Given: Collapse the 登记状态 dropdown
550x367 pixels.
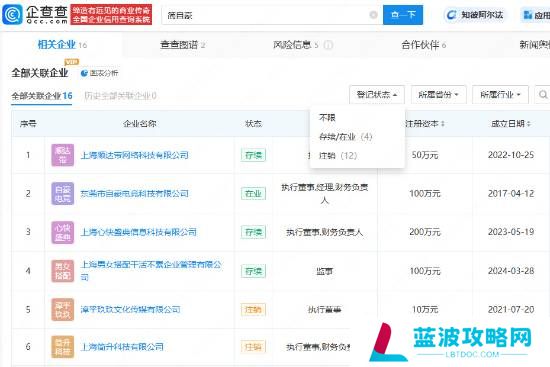Looking at the screenshot, I should (377, 94).
